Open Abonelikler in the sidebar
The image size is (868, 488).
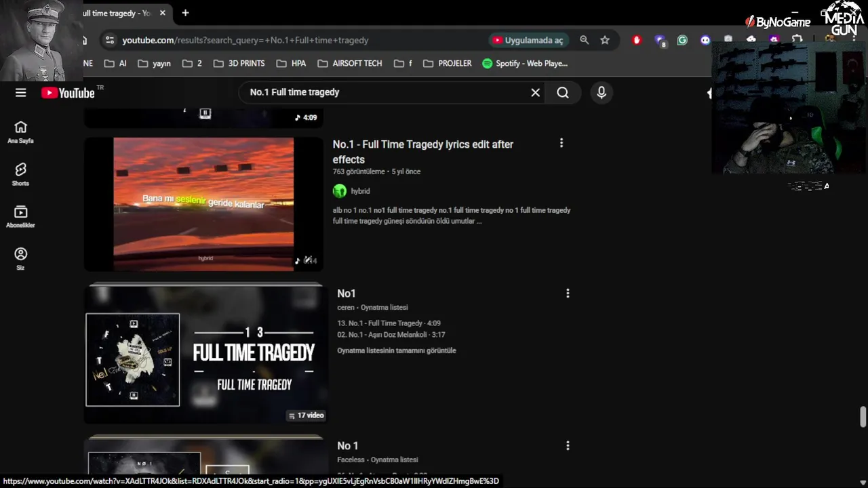pyautogui.click(x=20, y=217)
